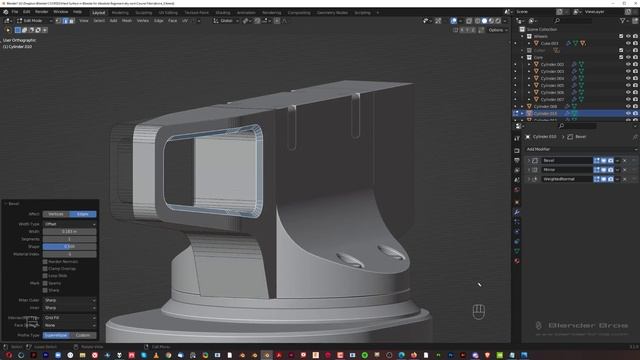The height and width of the screenshot is (360, 640).
Task: Uncheck the Wheels collection checkbox
Action: tap(621, 36)
